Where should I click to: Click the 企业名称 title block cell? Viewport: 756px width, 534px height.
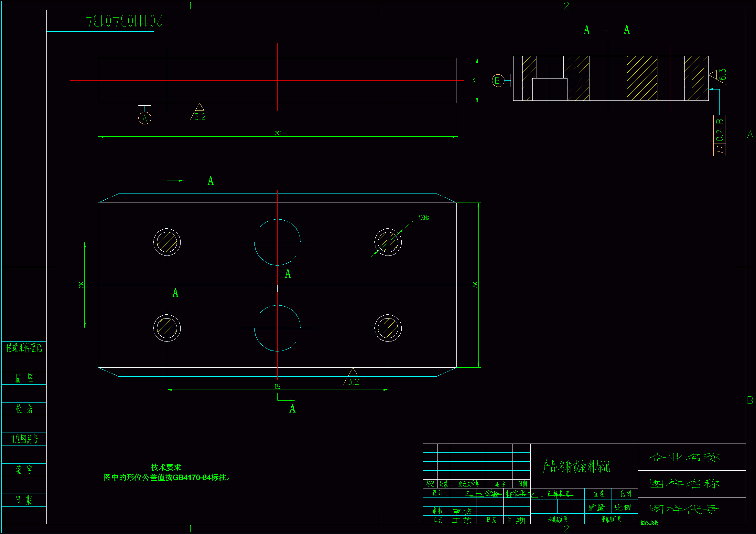pyautogui.click(x=684, y=457)
